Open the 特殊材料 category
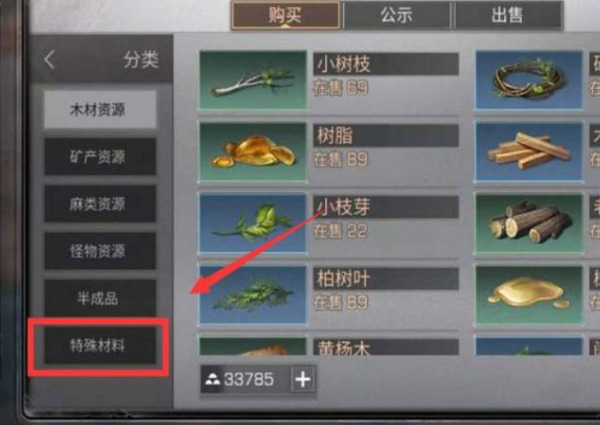Image resolution: width=600 pixels, height=425 pixels. click(x=100, y=345)
